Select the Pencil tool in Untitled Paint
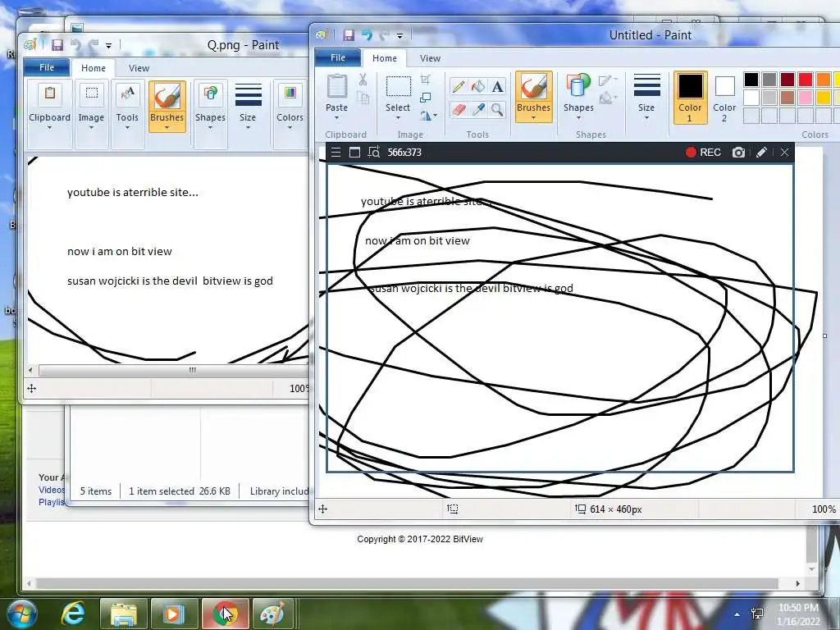 [x=459, y=86]
